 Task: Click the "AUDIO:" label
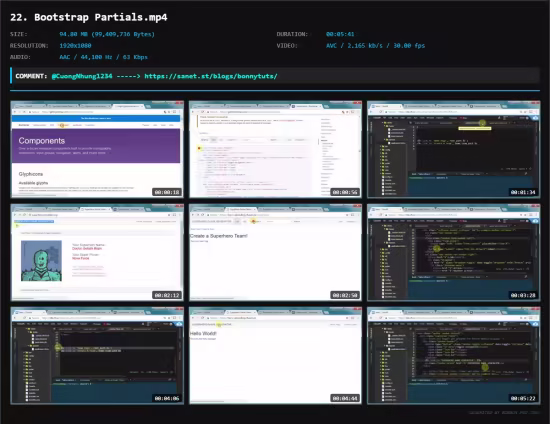(20, 57)
